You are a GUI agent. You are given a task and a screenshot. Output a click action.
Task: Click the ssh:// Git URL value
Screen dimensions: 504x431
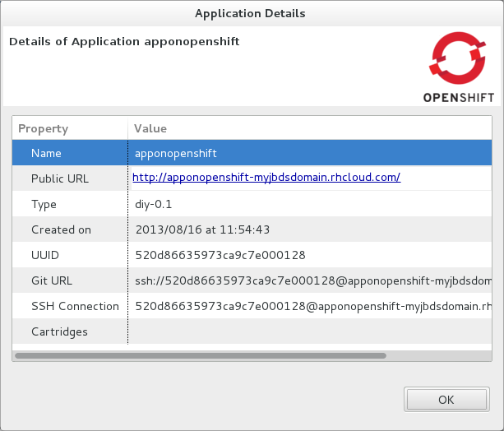[x=312, y=280]
